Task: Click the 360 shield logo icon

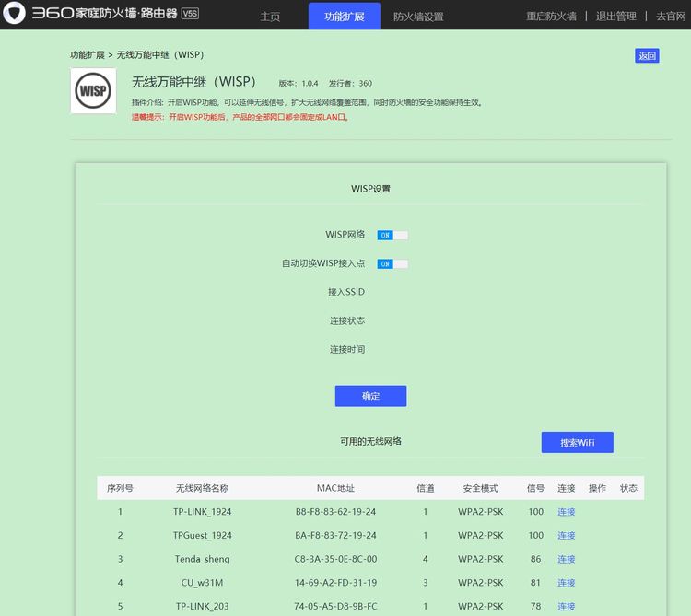Action: [x=15, y=13]
